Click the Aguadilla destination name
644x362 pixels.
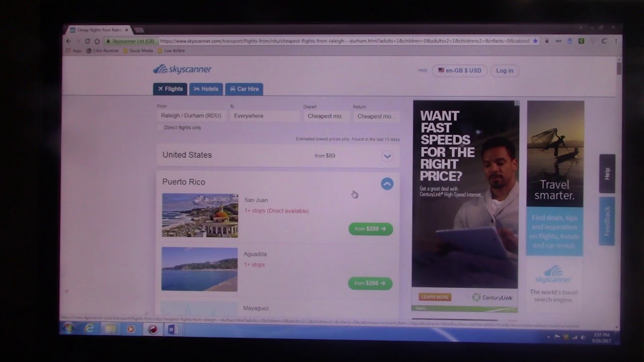255,254
